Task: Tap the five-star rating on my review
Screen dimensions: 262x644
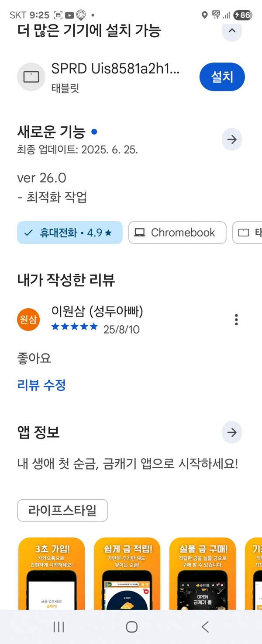Action: tap(75, 327)
